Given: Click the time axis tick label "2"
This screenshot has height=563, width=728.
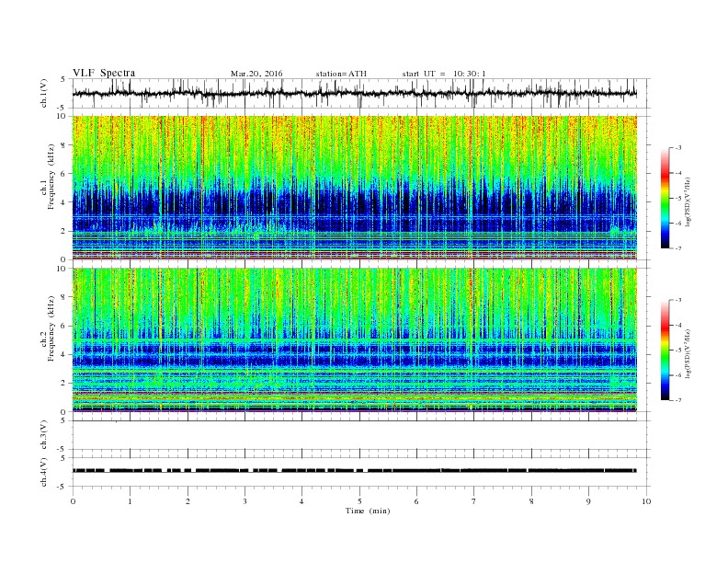Looking at the screenshot, I should click(188, 501).
